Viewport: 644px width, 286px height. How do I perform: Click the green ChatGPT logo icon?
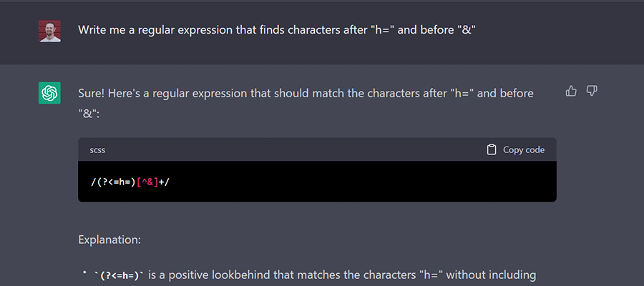[x=49, y=93]
